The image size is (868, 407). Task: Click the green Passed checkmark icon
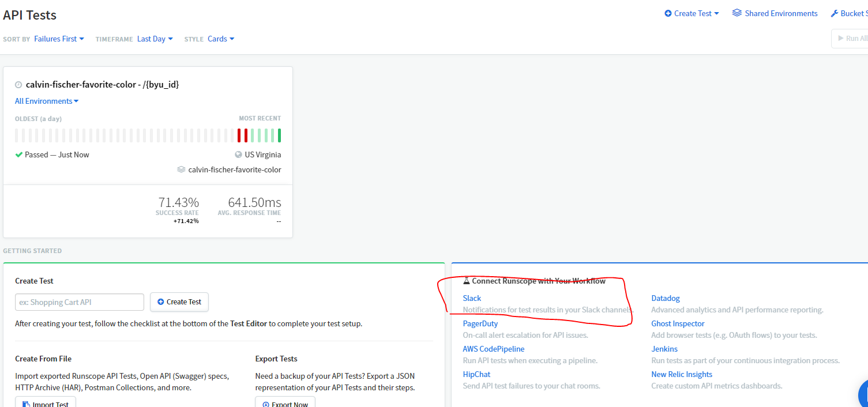pos(18,154)
